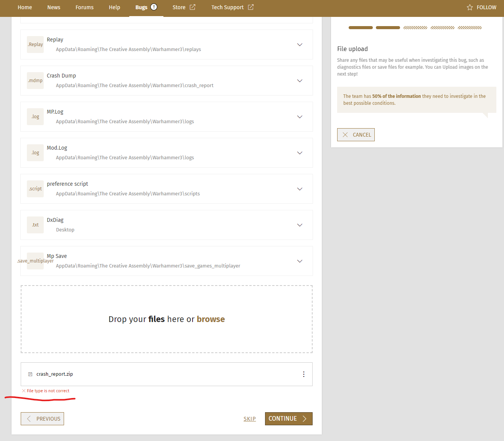Viewport: 504px width, 441px height.
Task: Expand the Replay file section
Action: coord(300,45)
